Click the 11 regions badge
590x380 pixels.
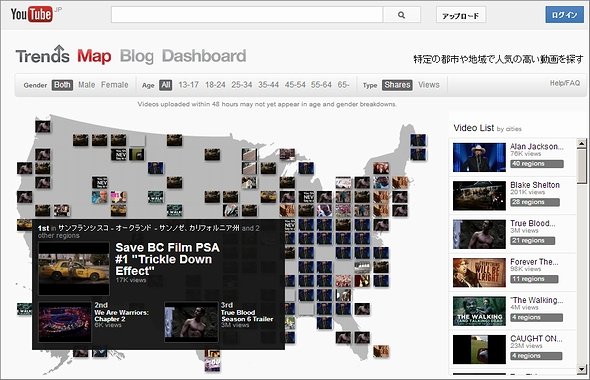tap(534, 279)
